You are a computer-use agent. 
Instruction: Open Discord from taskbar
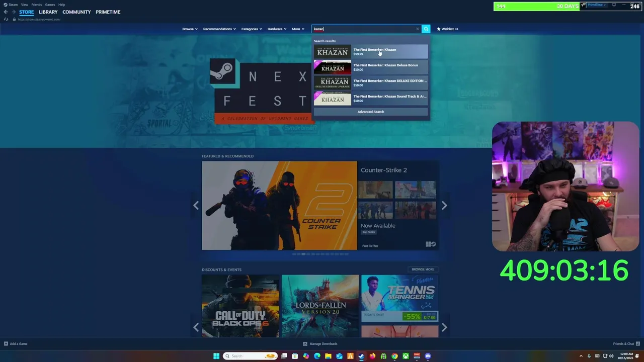pos(428,356)
